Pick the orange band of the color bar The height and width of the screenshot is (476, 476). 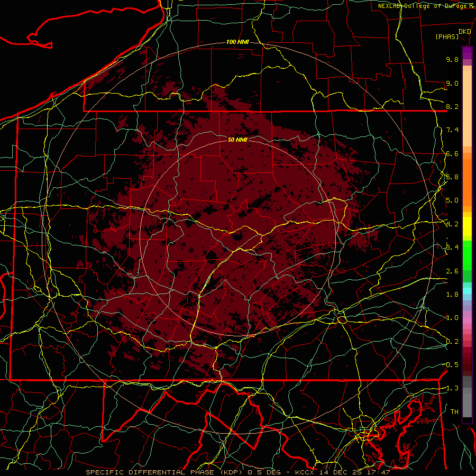467,182
